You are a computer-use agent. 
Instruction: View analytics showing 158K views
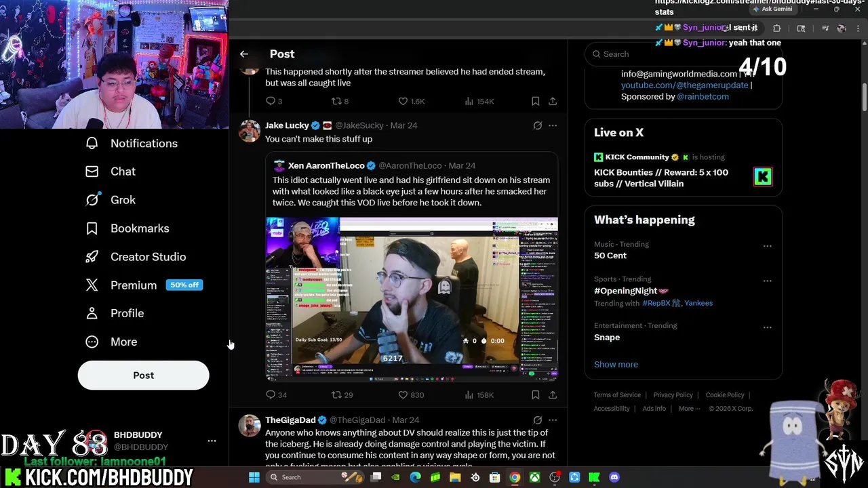coord(479,394)
